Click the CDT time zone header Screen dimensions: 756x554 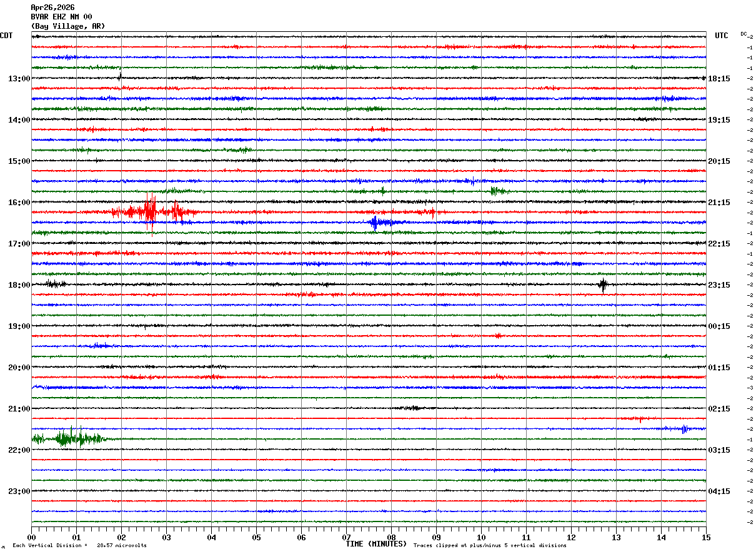[6, 36]
